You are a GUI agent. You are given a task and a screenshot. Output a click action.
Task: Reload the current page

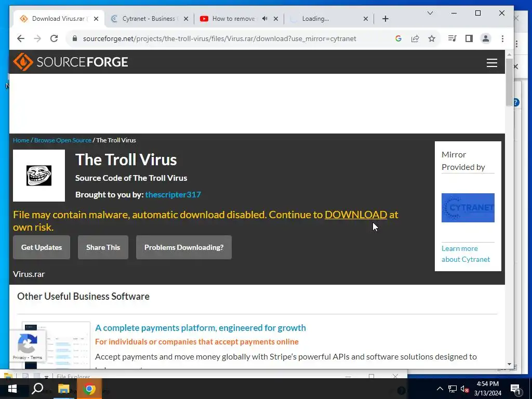pos(54,38)
